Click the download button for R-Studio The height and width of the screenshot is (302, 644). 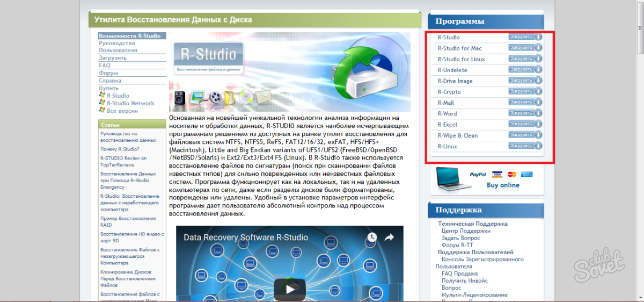(525, 37)
